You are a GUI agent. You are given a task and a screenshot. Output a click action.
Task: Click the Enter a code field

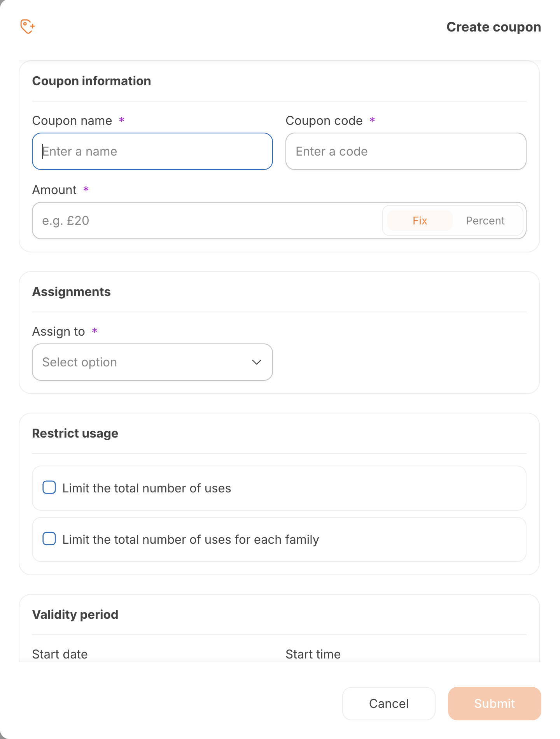click(406, 151)
